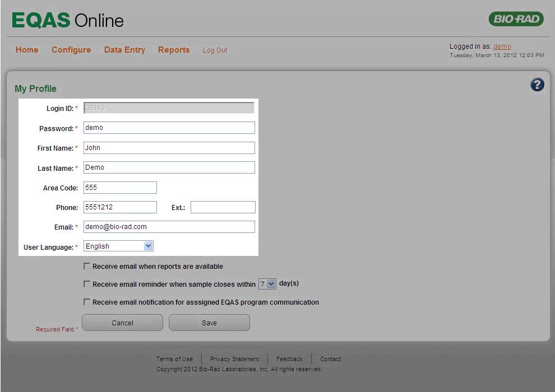Viewport: 555px width, 392px height.
Task: Go to the Home menu
Action: [x=27, y=50]
